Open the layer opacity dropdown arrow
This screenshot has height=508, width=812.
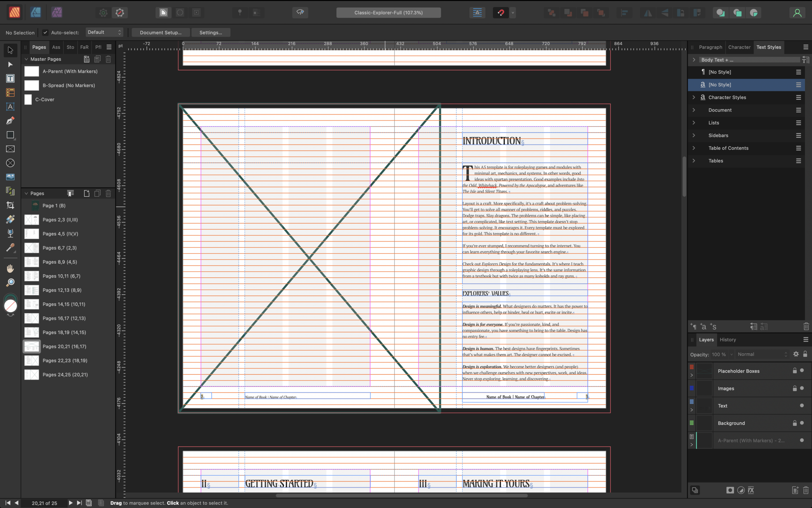tap(731, 354)
